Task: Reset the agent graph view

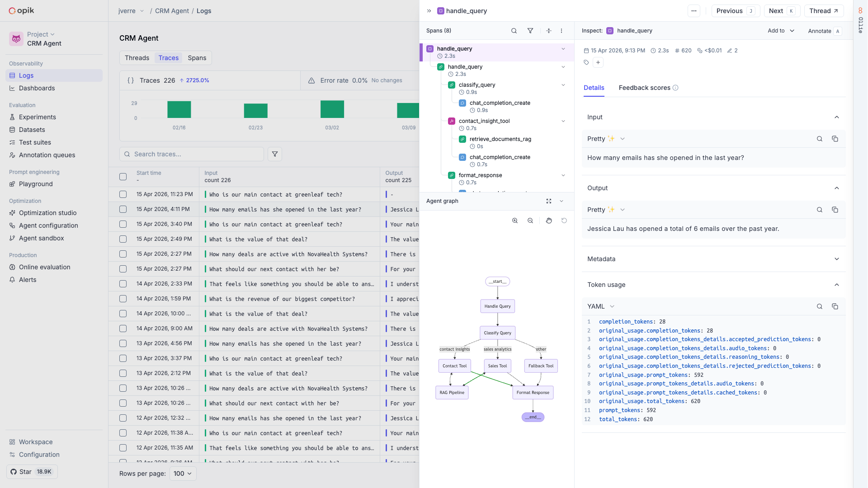Action: (x=564, y=221)
